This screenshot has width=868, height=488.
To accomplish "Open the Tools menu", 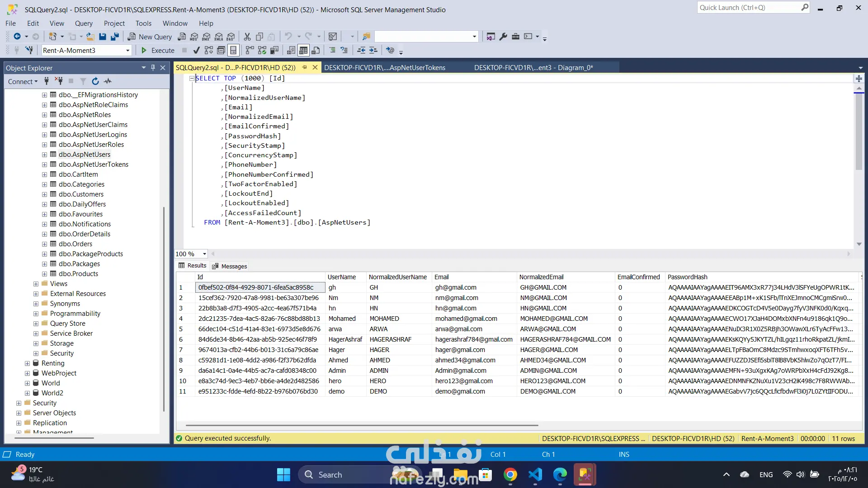I will click(143, 23).
